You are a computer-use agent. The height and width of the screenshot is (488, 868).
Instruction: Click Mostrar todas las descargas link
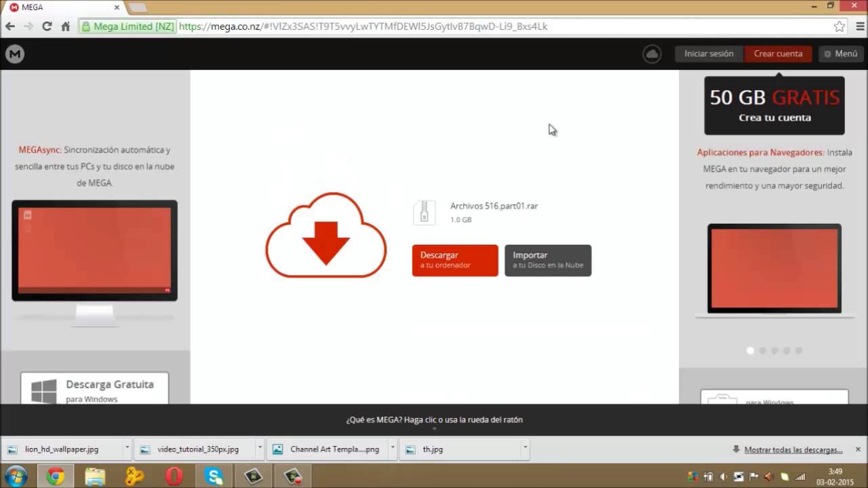793,449
